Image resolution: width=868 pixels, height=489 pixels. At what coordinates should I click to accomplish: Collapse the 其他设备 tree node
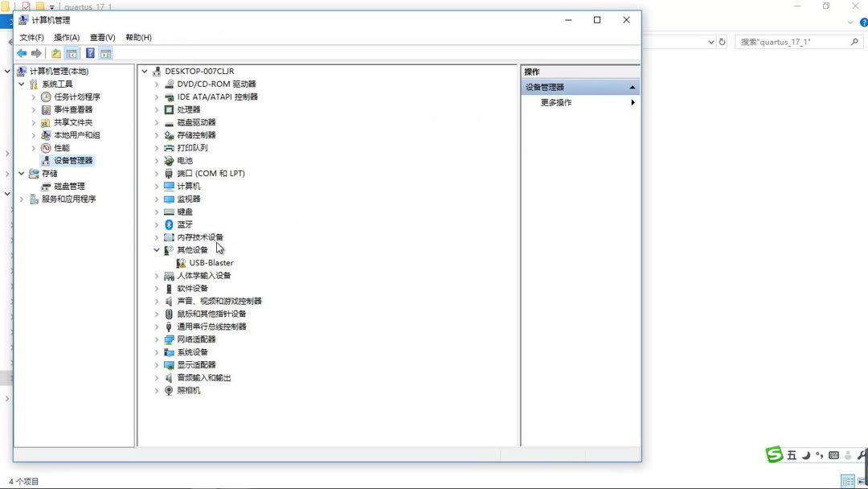tap(156, 250)
